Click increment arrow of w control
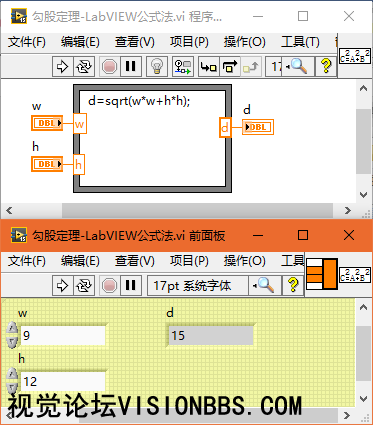The image size is (373, 425). click(12, 328)
